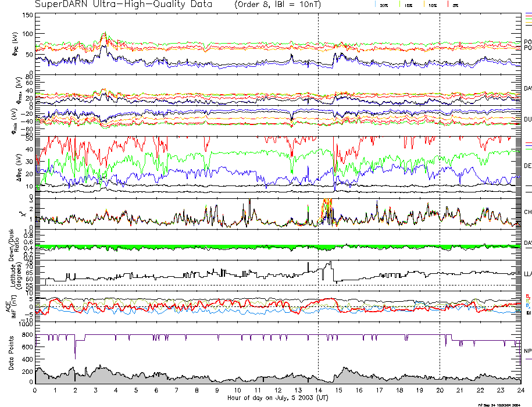This screenshot has height=407, width=532.
Task: Click the '(Order 8, |B| = 10nT)' subtitle
Action: tap(277, 5)
